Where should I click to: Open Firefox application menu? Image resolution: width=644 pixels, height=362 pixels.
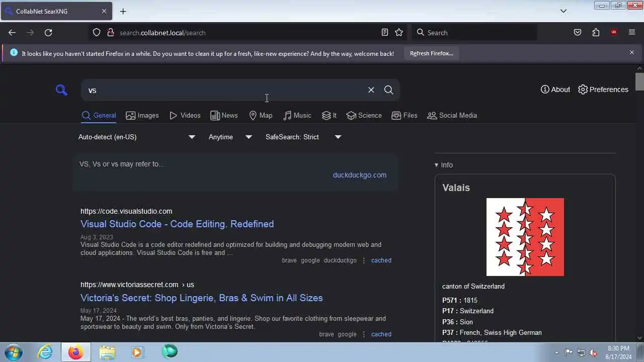tap(632, 33)
